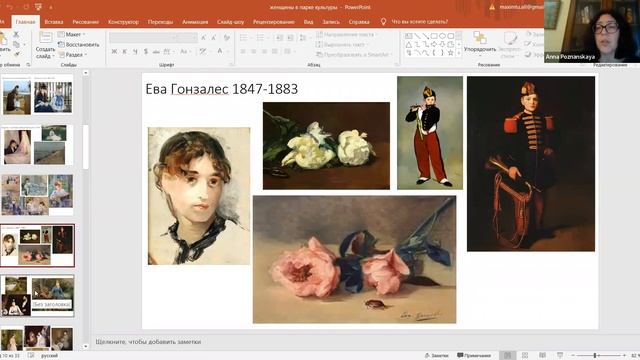Screen dimensions: 640x360
Task: Click the Создать слайд new slide icon
Action: pos(45,38)
